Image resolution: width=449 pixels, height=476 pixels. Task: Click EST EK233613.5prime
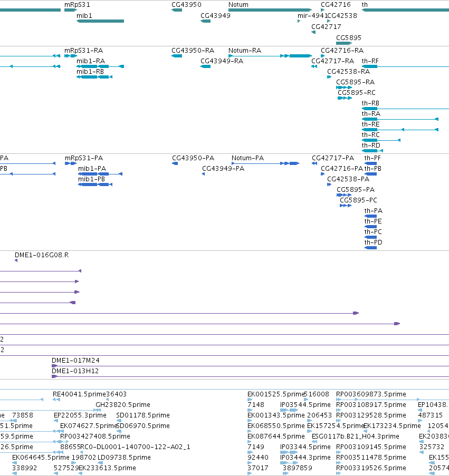coord(81,473)
